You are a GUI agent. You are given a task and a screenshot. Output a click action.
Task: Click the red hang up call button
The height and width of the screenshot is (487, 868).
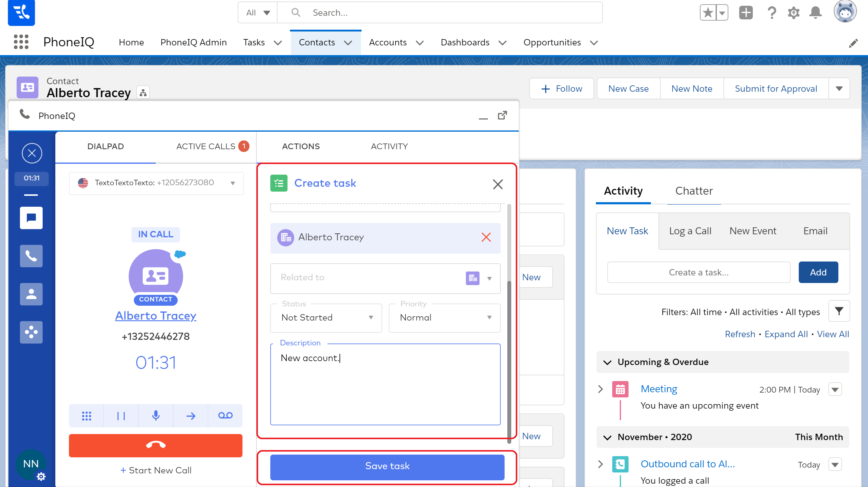click(x=155, y=445)
